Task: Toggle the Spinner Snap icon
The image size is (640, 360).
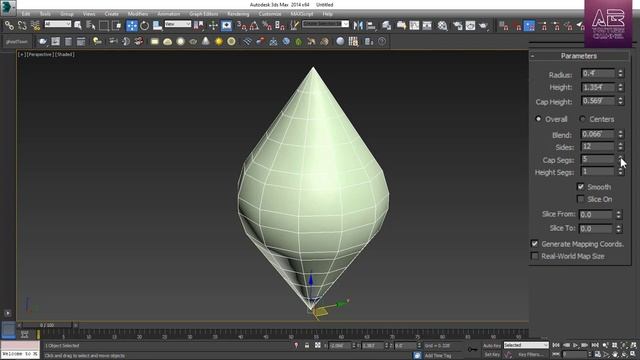Action: click(x=280, y=26)
